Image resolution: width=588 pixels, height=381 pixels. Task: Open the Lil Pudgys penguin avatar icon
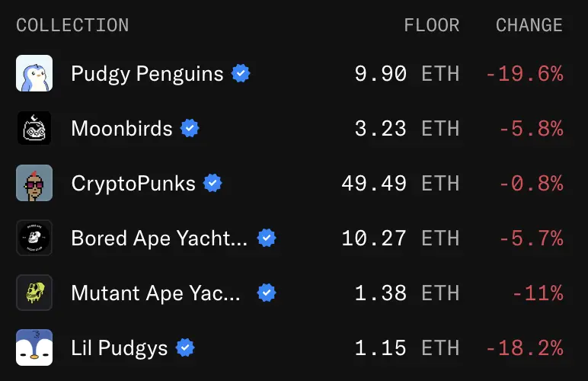coord(34,347)
